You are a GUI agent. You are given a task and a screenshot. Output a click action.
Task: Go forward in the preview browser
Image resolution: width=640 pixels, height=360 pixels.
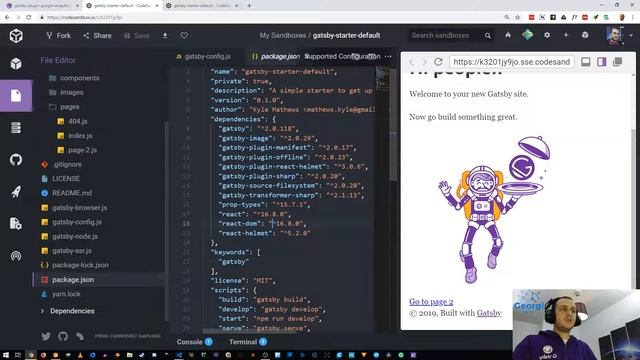click(x=424, y=62)
